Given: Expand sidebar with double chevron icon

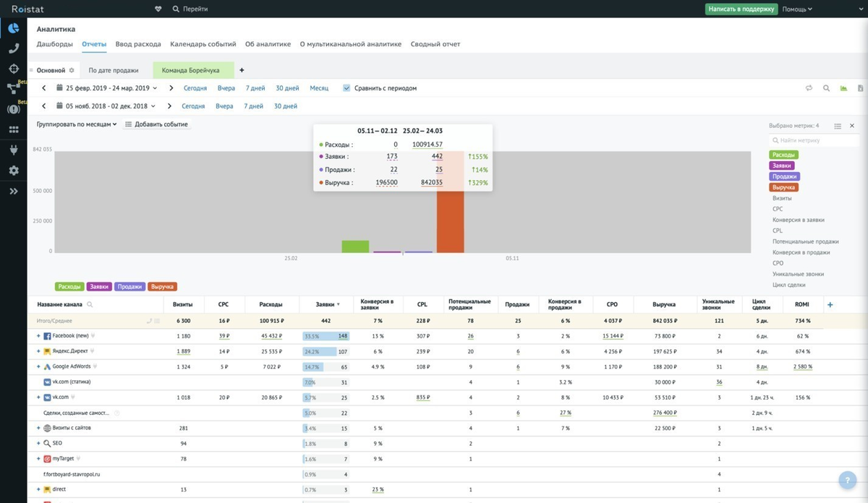Looking at the screenshot, I should click(14, 192).
